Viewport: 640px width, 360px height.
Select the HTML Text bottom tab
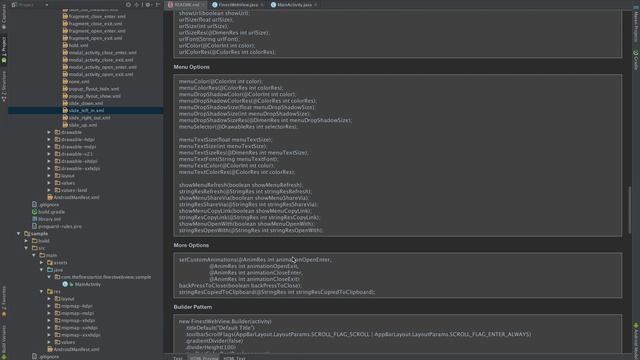point(235,358)
